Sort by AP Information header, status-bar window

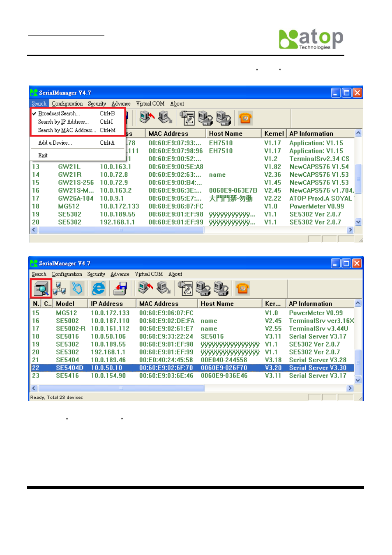pos(320,303)
